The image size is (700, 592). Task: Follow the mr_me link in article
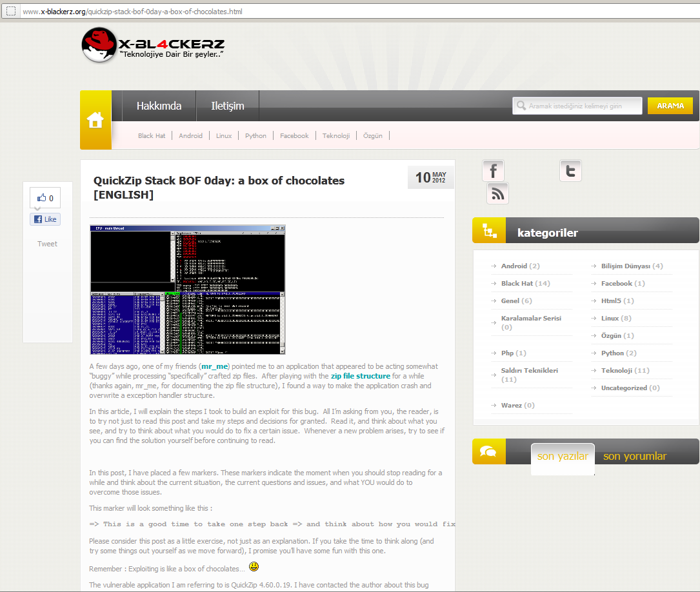tap(215, 366)
